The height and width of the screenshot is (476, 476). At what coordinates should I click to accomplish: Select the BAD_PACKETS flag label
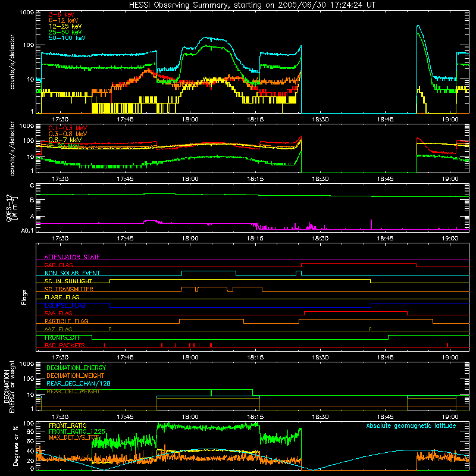tap(65, 345)
